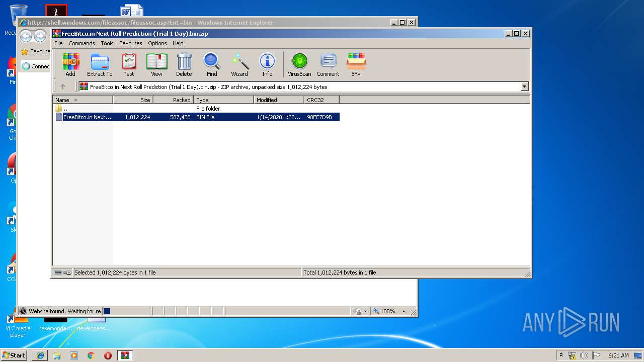
Task: Click the drive key status bar icon
Action: click(x=63, y=273)
